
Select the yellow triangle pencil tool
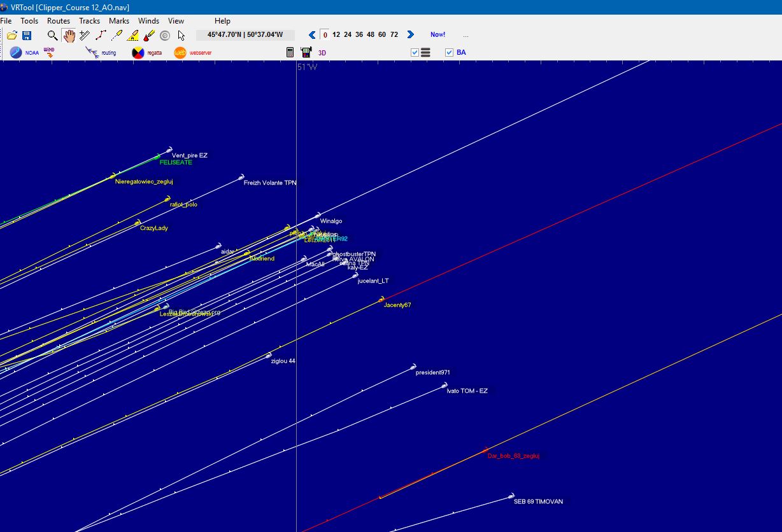point(132,36)
